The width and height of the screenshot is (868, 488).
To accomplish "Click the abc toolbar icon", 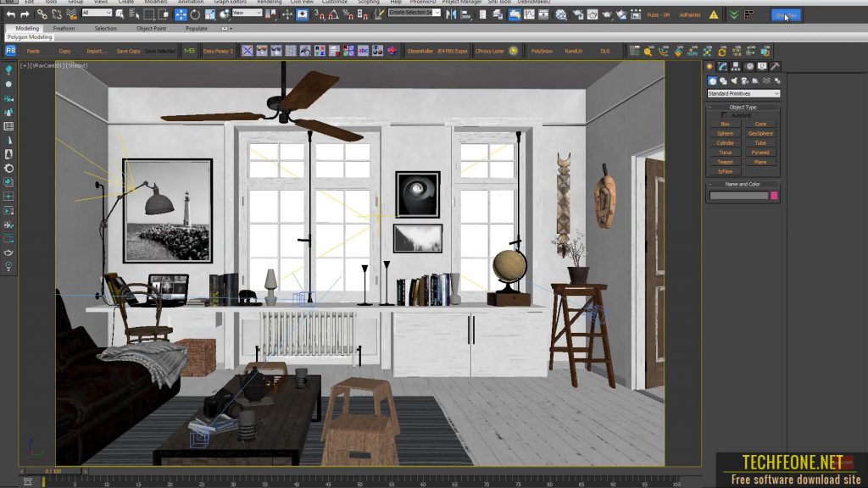I will [x=363, y=51].
